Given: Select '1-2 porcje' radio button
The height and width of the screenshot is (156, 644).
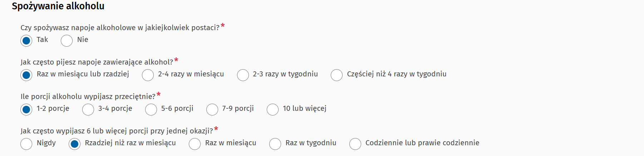Looking at the screenshot, I should (26, 110).
